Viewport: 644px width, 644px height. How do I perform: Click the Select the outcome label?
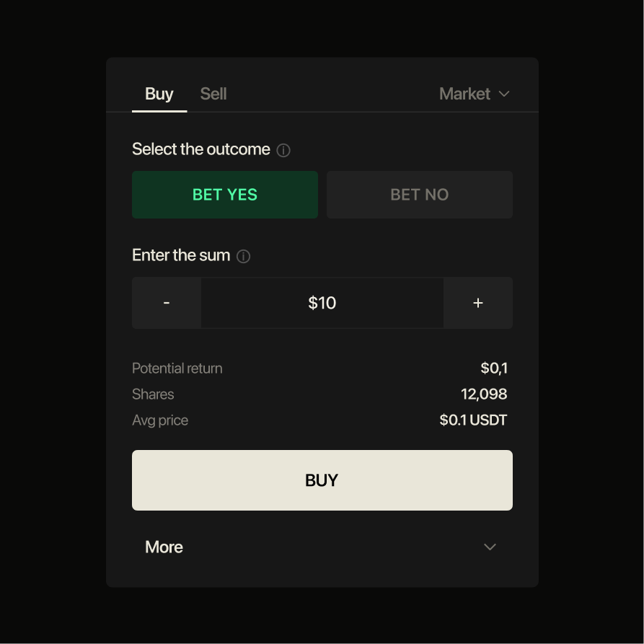point(200,149)
